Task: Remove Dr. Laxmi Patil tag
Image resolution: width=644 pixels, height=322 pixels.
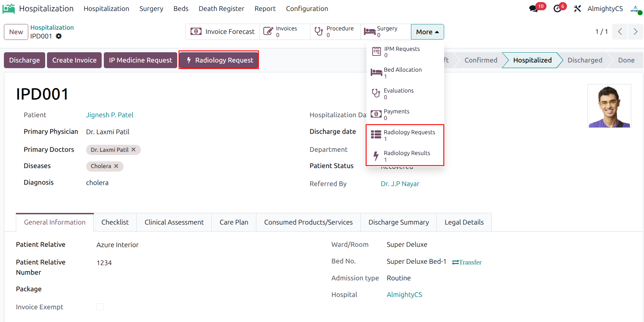Action: 133,150
